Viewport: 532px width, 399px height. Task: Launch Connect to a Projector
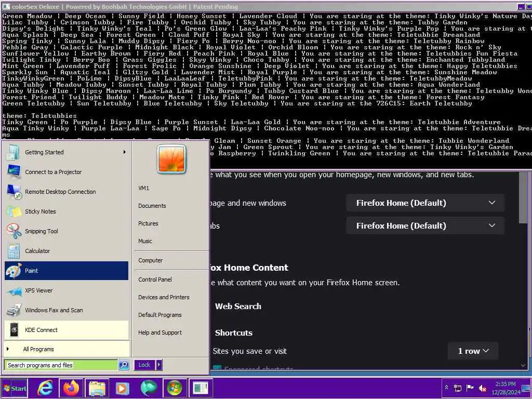(66, 172)
